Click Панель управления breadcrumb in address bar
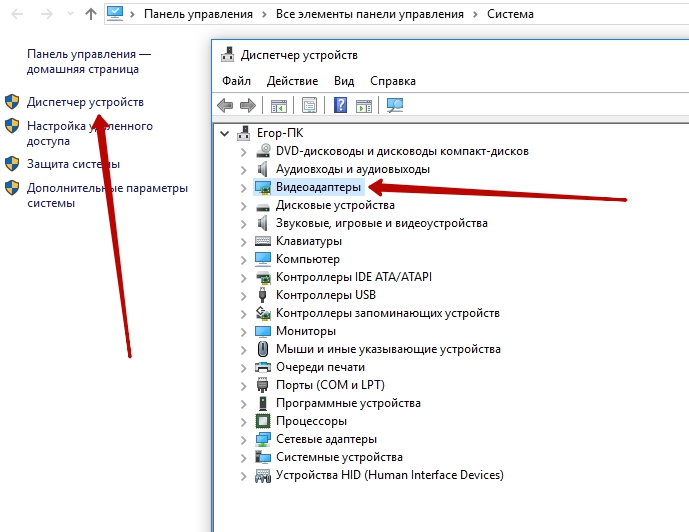Screen dimensions: 689x532 198,14
